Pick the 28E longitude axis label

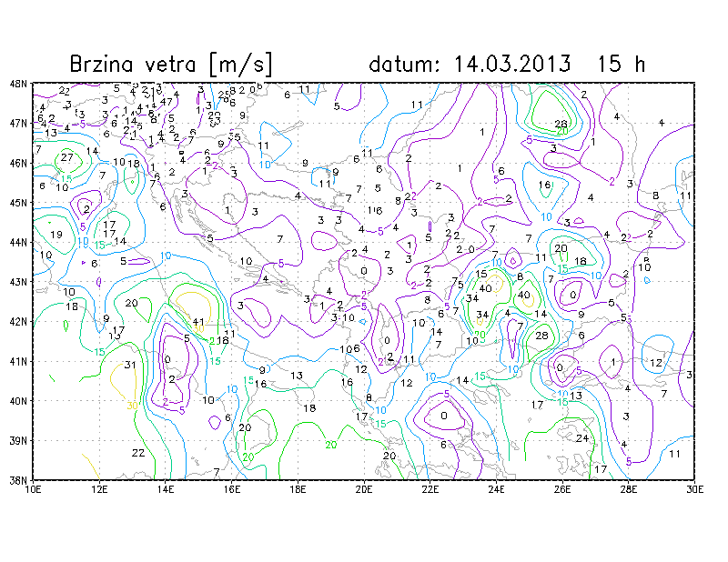[x=629, y=489]
